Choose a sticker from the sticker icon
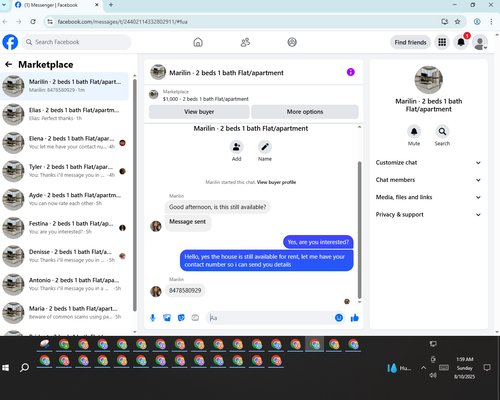500x400 pixels. click(x=181, y=318)
